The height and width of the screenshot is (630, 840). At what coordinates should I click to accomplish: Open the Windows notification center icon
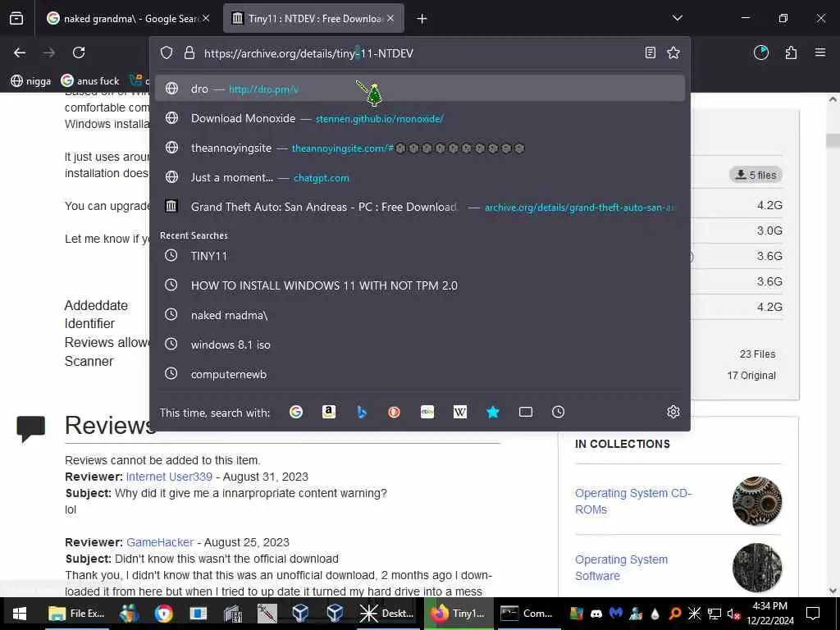(x=813, y=614)
